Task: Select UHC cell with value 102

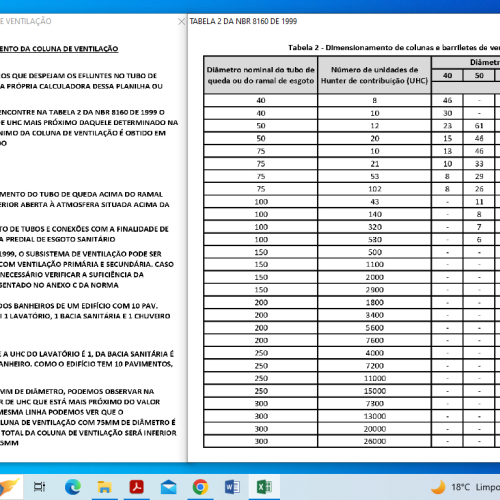Action: 374,189
